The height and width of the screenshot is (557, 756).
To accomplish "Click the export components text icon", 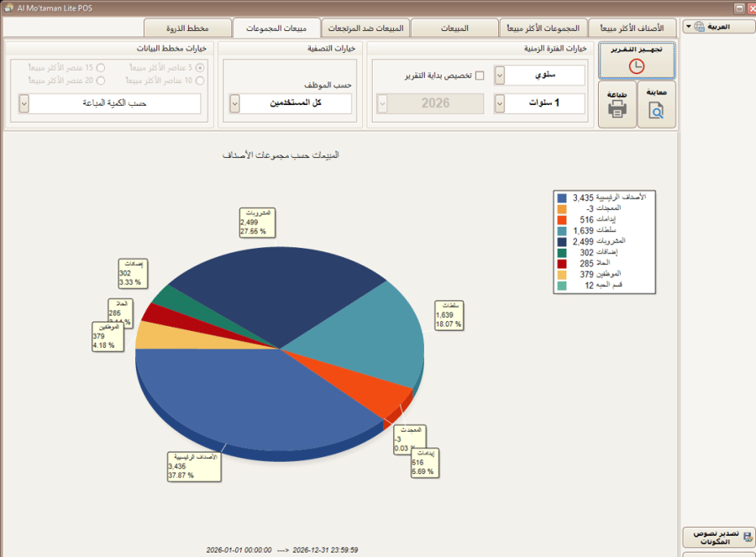I will (748, 537).
